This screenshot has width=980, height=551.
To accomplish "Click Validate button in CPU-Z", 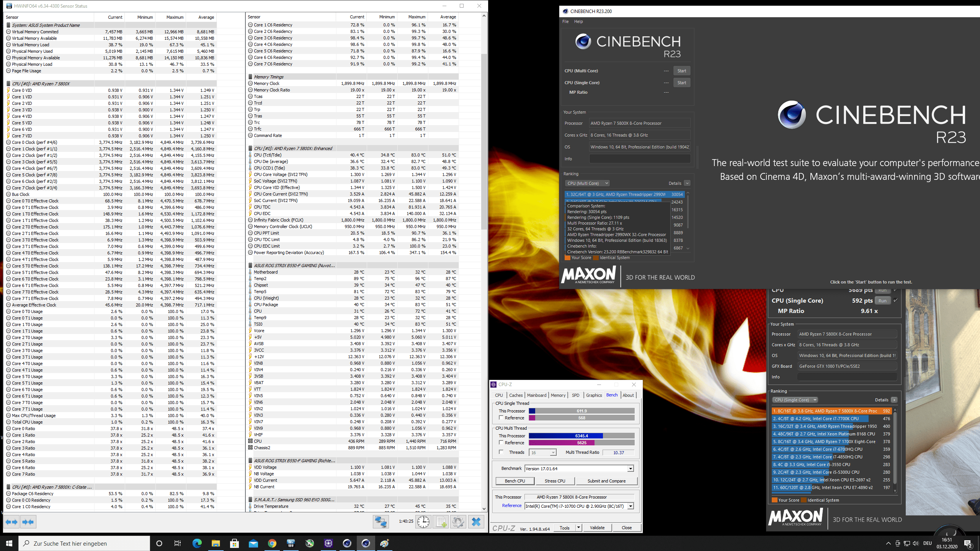I will coord(597,528).
